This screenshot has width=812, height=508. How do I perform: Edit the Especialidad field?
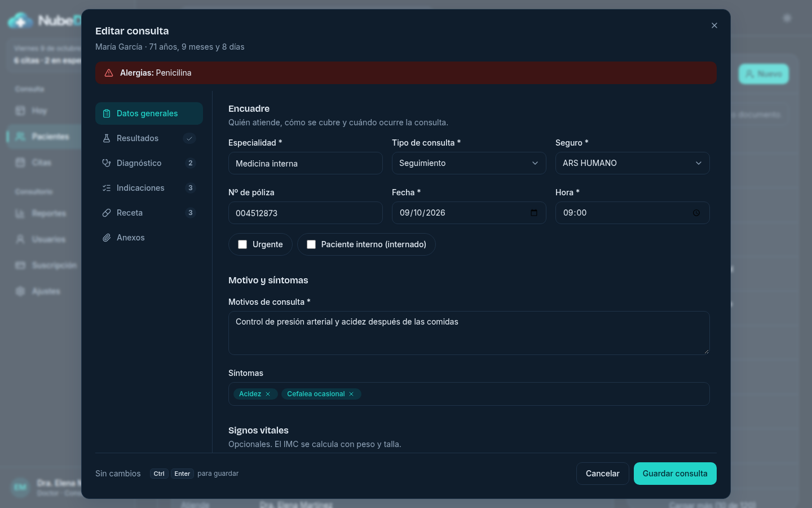coord(306,163)
